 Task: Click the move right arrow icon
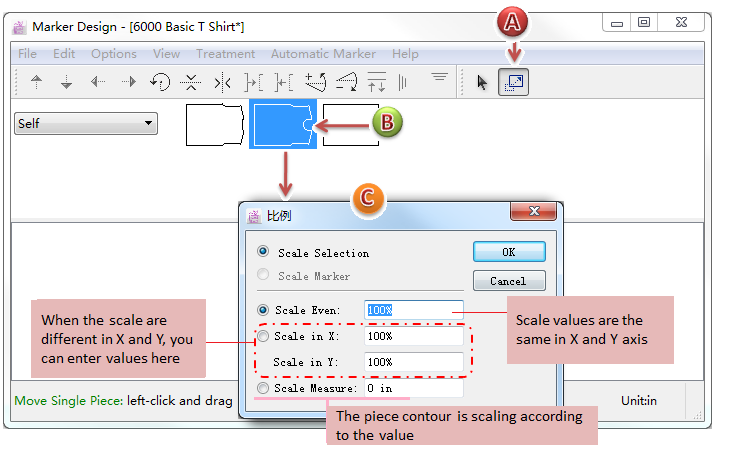pyautogui.click(x=129, y=83)
